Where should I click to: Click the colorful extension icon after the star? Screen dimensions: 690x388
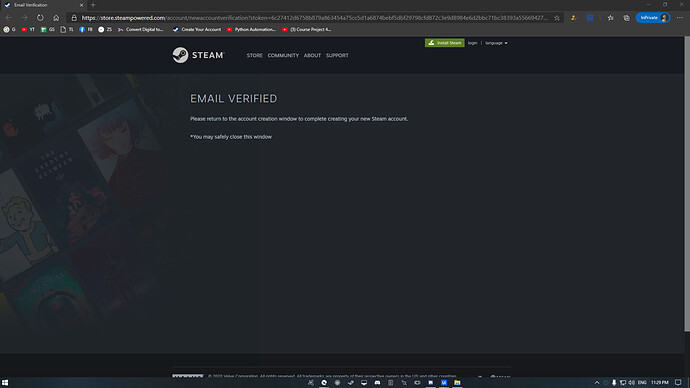coord(573,18)
